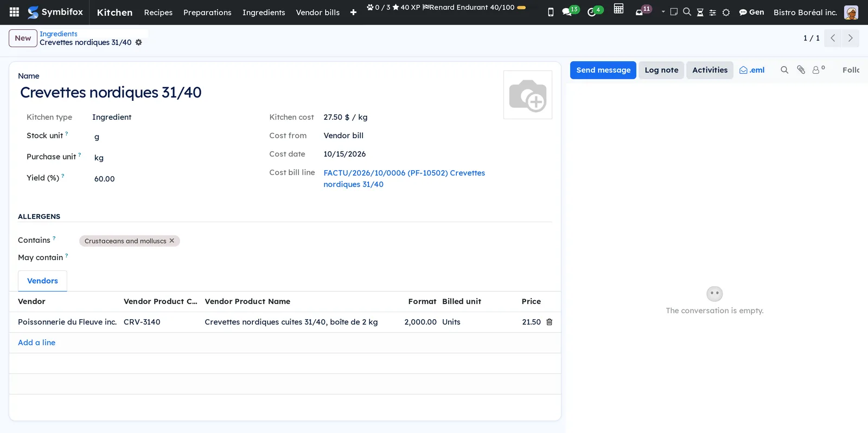Screen dimensions: 868x433
Task: Open the Recipes menu
Action: (x=158, y=12)
